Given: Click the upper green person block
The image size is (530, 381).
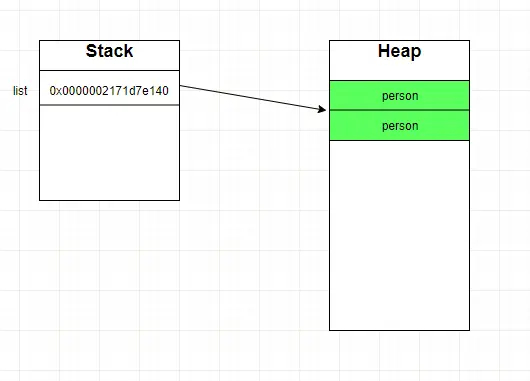Looking at the screenshot, I should point(400,96).
